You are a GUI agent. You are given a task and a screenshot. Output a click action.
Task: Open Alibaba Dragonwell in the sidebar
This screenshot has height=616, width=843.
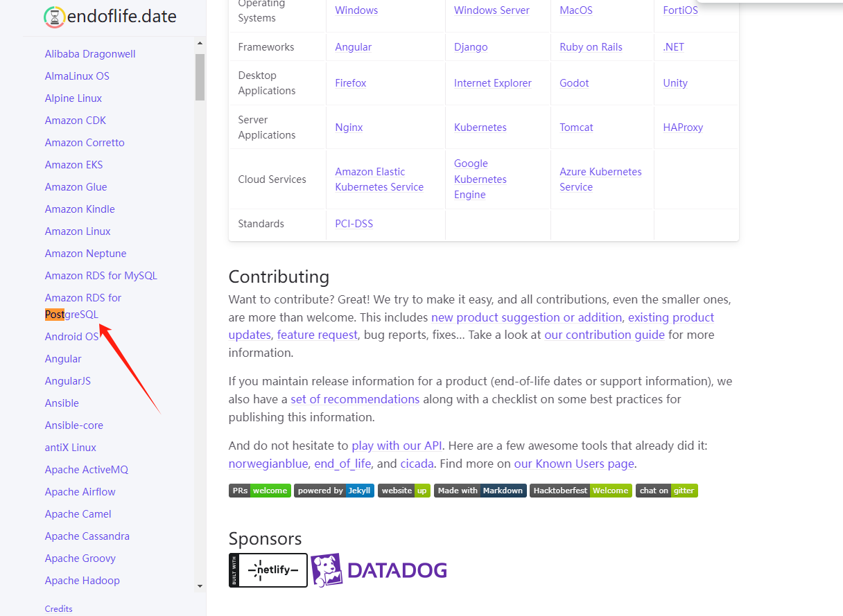coord(90,54)
